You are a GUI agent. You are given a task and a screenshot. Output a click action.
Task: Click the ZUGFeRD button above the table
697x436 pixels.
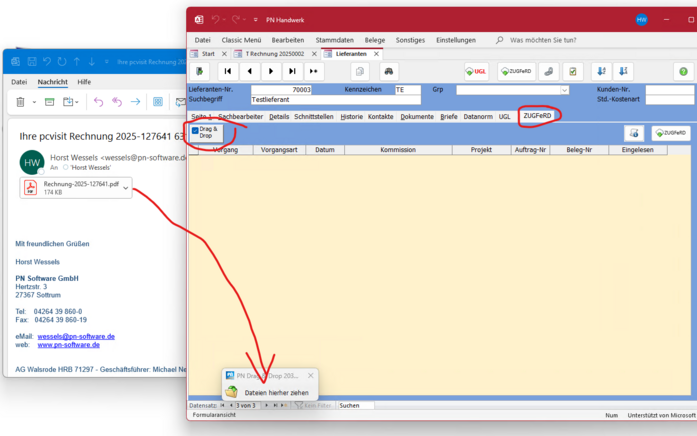[x=671, y=133]
